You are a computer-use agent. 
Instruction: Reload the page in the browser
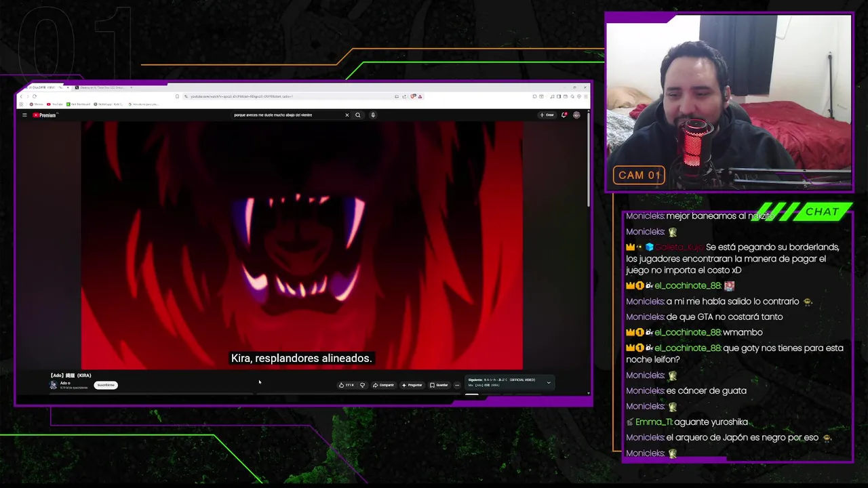point(35,96)
